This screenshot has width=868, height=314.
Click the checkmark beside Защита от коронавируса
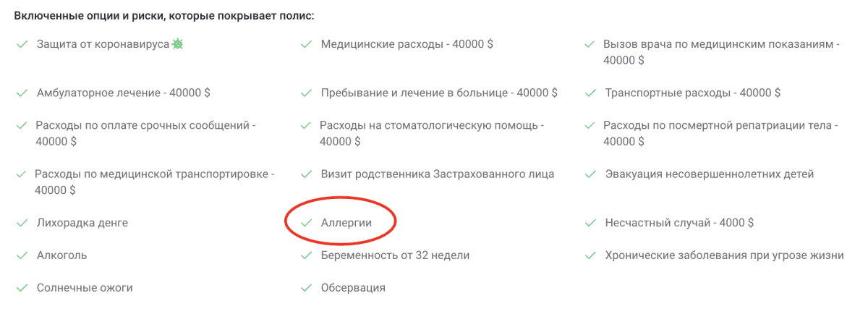point(22,44)
